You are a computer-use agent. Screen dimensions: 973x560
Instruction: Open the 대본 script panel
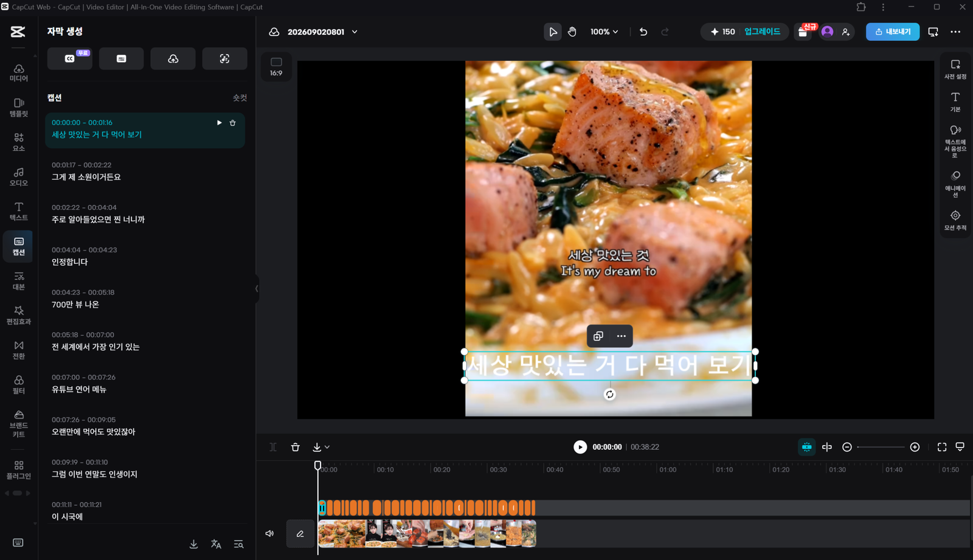point(18,281)
